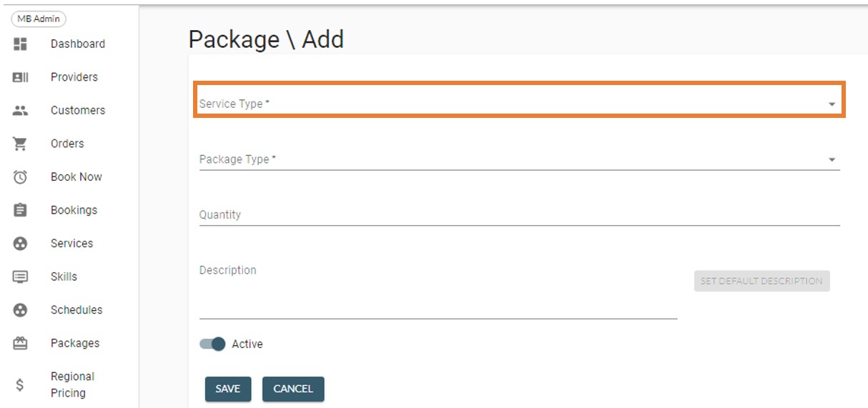Click the Regional Pricing dollar icon

[x=20, y=385]
